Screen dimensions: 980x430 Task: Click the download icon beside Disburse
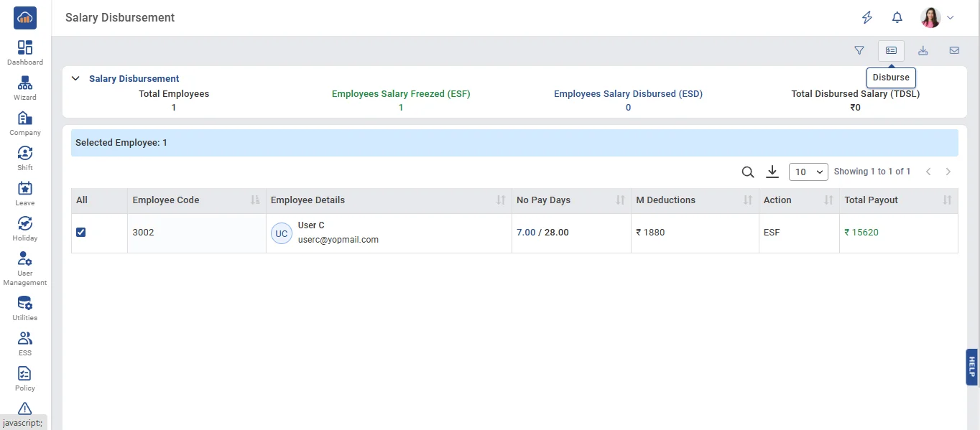(x=923, y=50)
